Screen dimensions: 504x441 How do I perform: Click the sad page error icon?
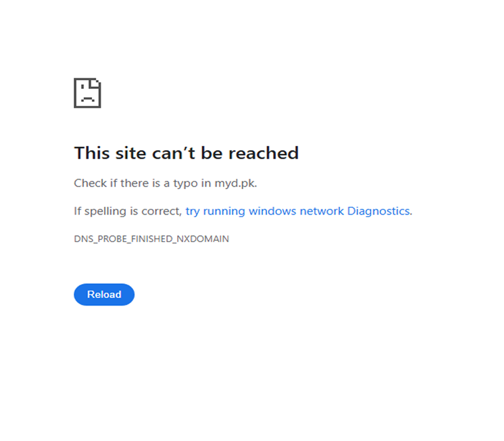[x=88, y=93]
